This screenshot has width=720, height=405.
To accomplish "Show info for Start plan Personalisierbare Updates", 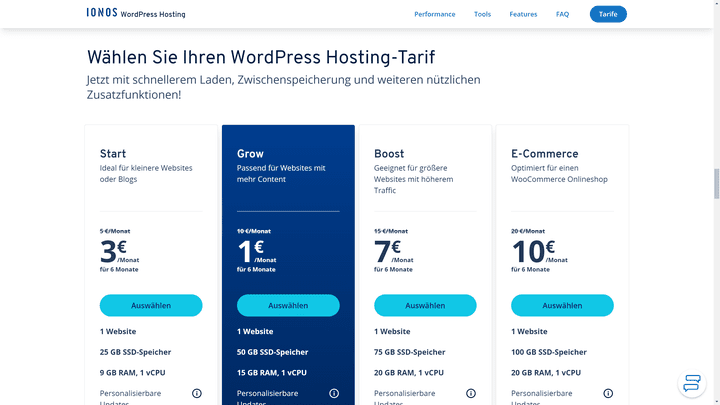I will point(197,394).
